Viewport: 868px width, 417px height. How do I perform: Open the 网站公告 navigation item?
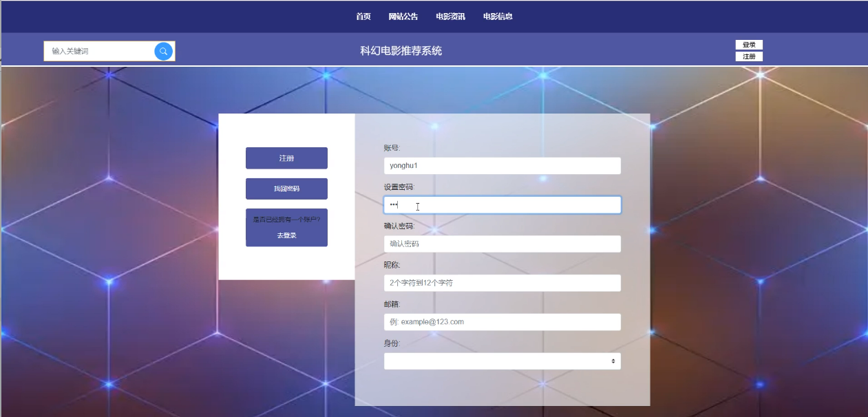(403, 17)
